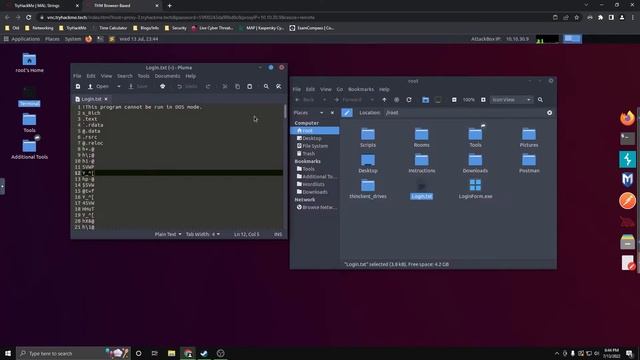Open Pluma Tools menu
Image resolution: width=640 pixels, height=360 pixels.
pyautogui.click(x=143, y=76)
